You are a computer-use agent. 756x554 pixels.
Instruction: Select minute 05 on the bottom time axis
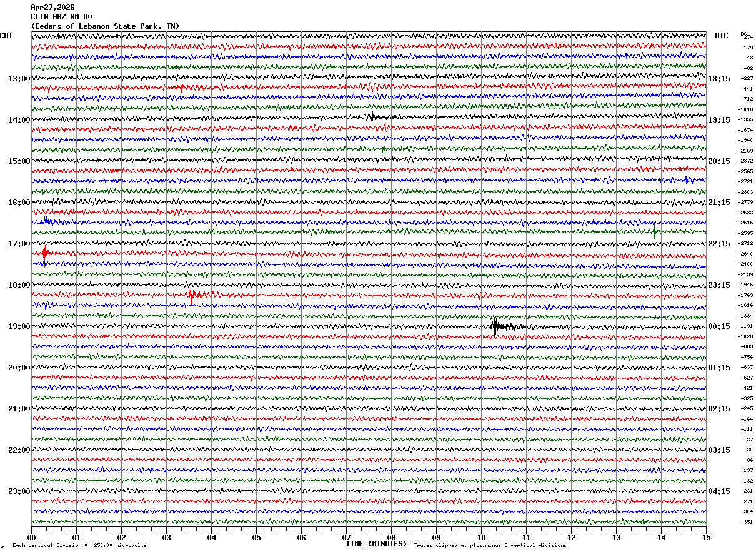point(256,537)
